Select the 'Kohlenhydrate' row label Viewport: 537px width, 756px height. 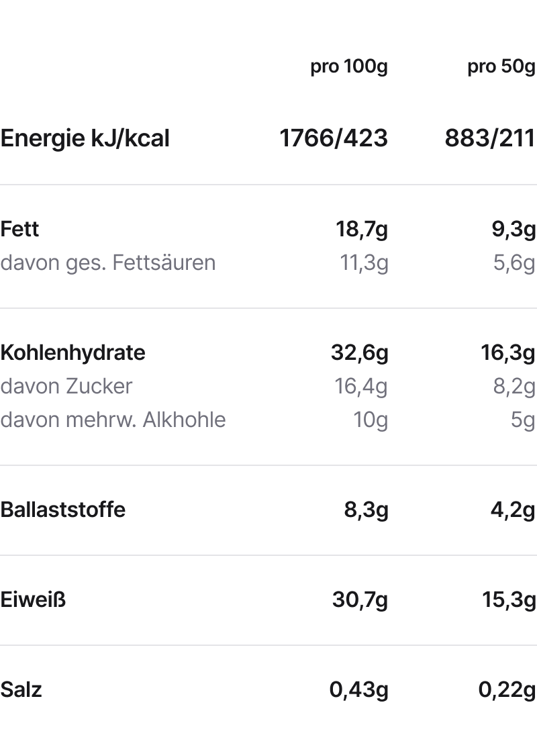72,353
